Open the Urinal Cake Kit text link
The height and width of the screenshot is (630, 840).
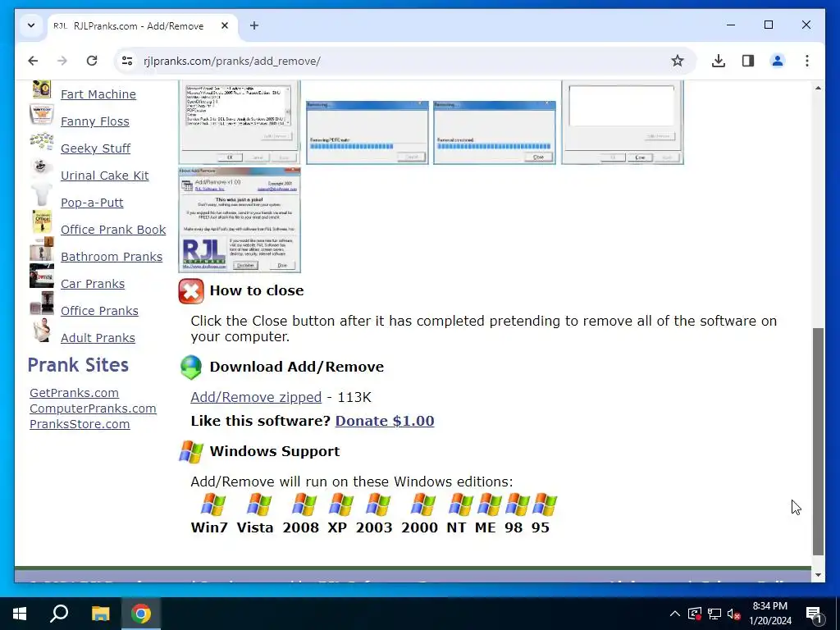click(104, 176)
